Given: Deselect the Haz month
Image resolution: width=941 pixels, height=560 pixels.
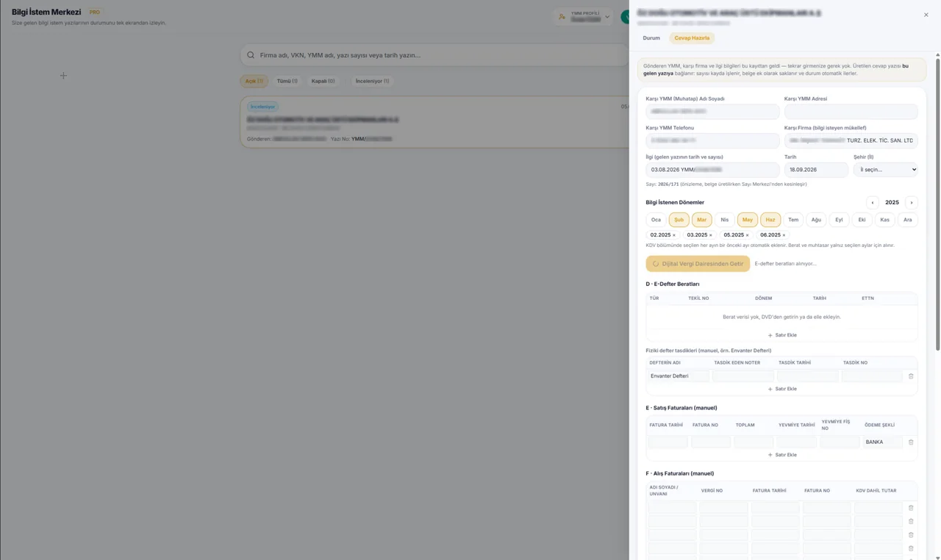Looking at the screenshot, I should (x=770, y=220).
